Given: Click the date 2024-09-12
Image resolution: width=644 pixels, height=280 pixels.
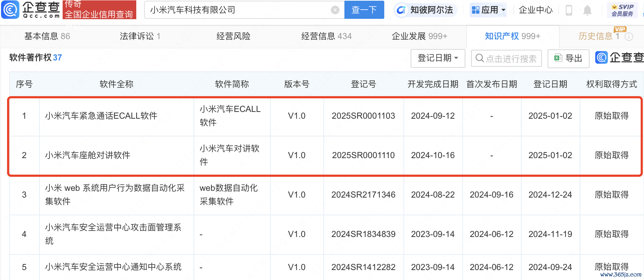Looking at the screenshot, I should click(433, 116).
